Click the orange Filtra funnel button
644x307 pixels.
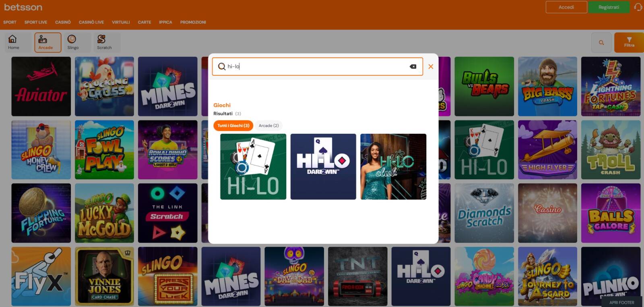pos(629,42)
